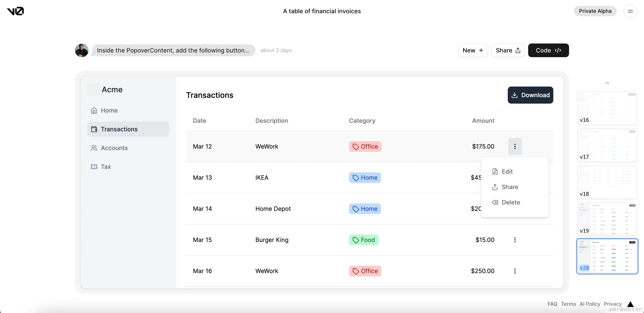
Task: Go to Accounts in the sidebar
Action: tap(114, 148)
